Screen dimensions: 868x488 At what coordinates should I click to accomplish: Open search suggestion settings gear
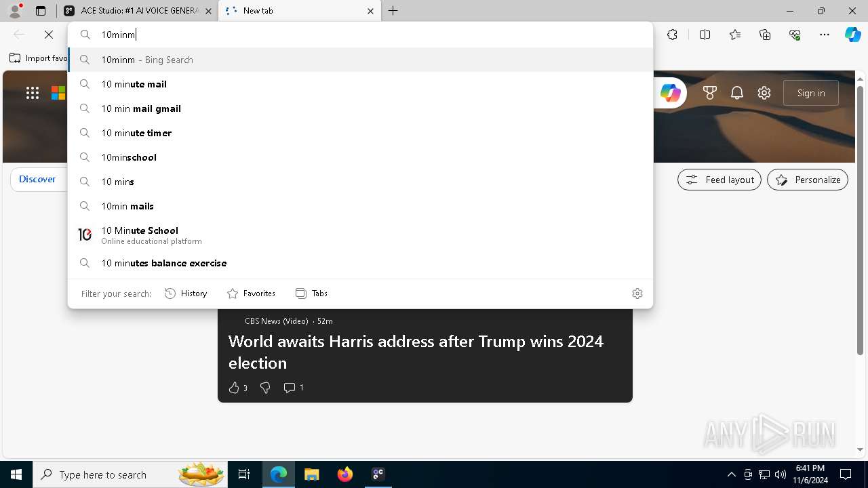pyautogui.click(x=637, y=293)
